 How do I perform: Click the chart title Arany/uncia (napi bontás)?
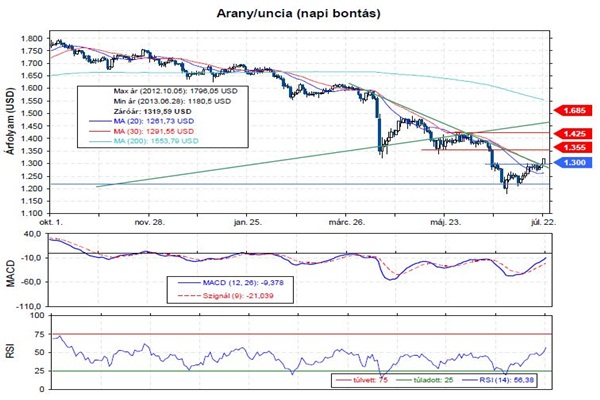click(298, 15)
